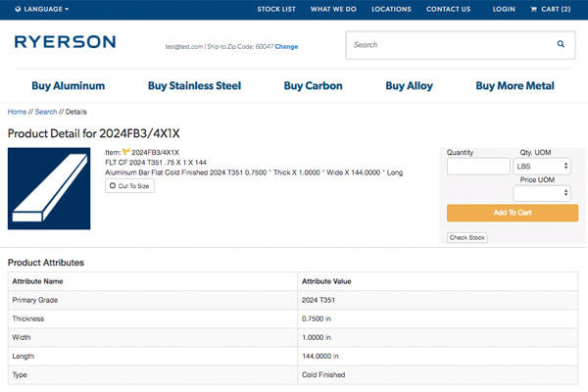Click the Add To Cart button
The image size is (588, 392).
513,213
